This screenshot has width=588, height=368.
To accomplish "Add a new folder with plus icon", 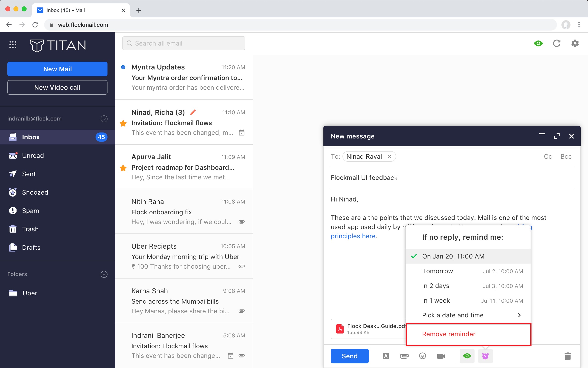I will (104, 274).
